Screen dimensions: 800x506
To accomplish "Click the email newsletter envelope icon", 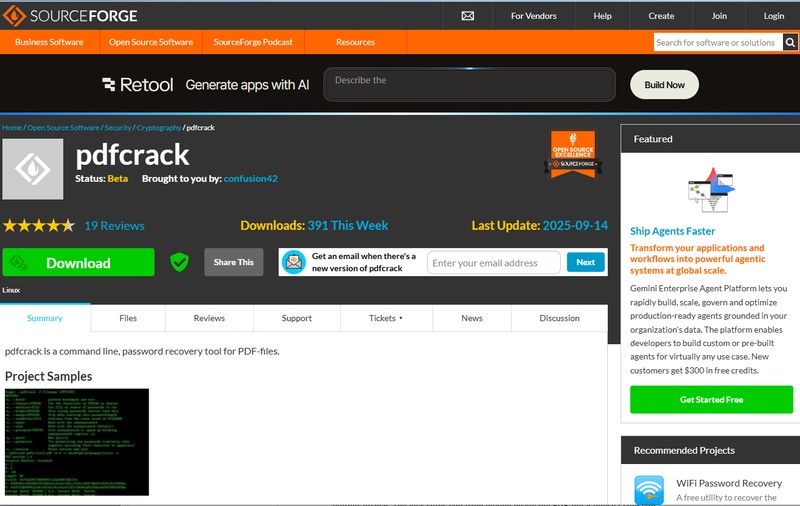I will [x=294, y=262].
